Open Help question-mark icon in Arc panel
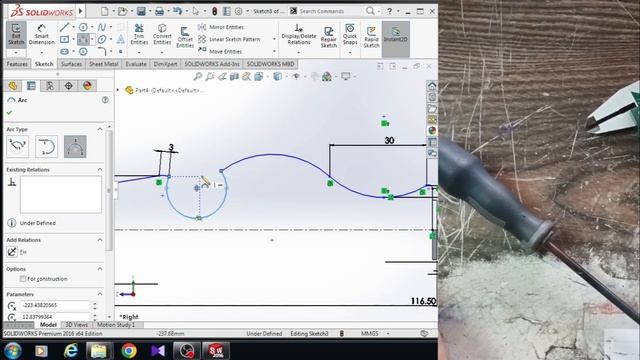640x360 pixels. 105,100
